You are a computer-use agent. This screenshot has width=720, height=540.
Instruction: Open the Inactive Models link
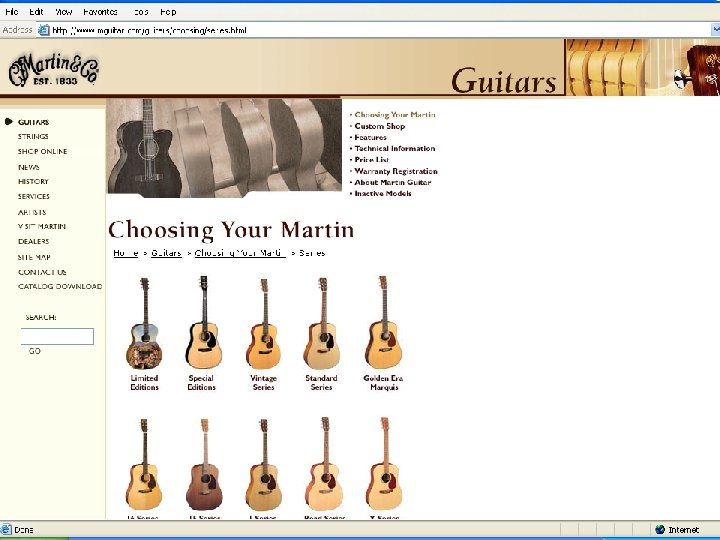(382, 193)
